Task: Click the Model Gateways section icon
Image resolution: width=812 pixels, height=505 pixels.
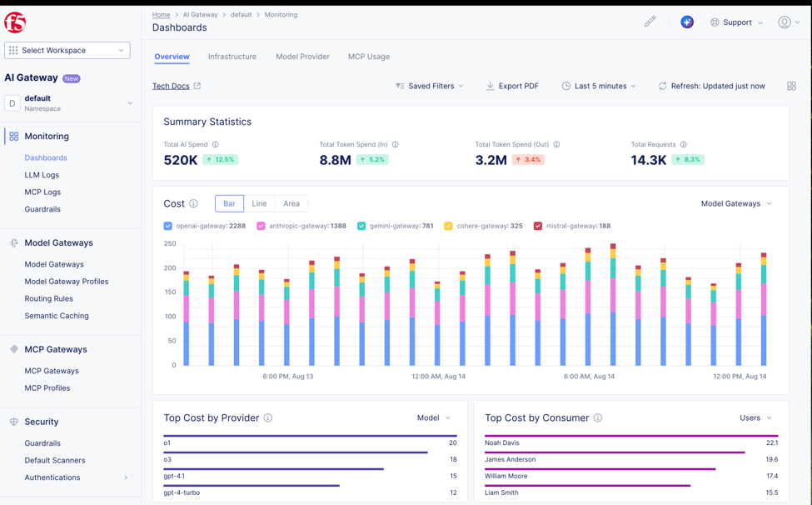Action: tap(14, 243)
